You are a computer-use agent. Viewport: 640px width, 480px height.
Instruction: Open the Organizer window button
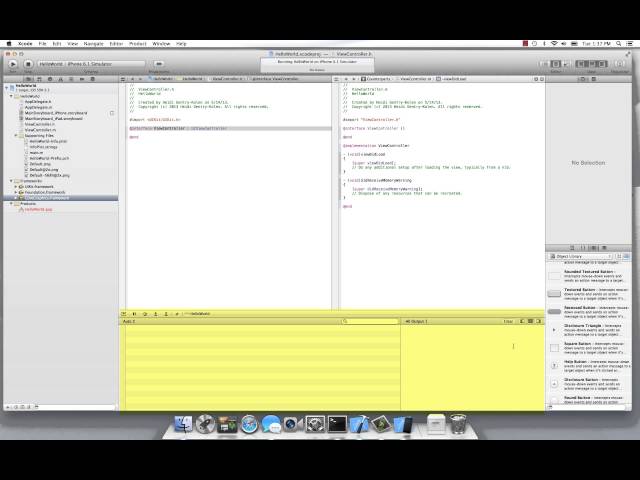tap(620, 64)
